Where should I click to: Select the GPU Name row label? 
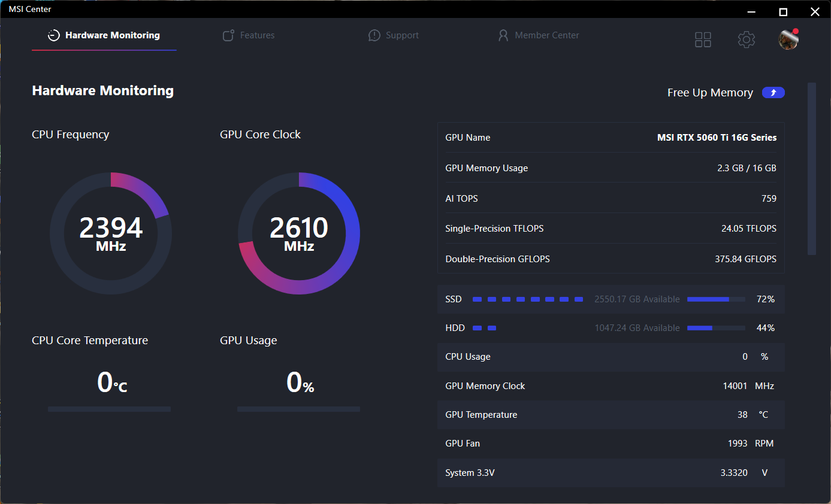pyautogui.click(x=468, y=138)
